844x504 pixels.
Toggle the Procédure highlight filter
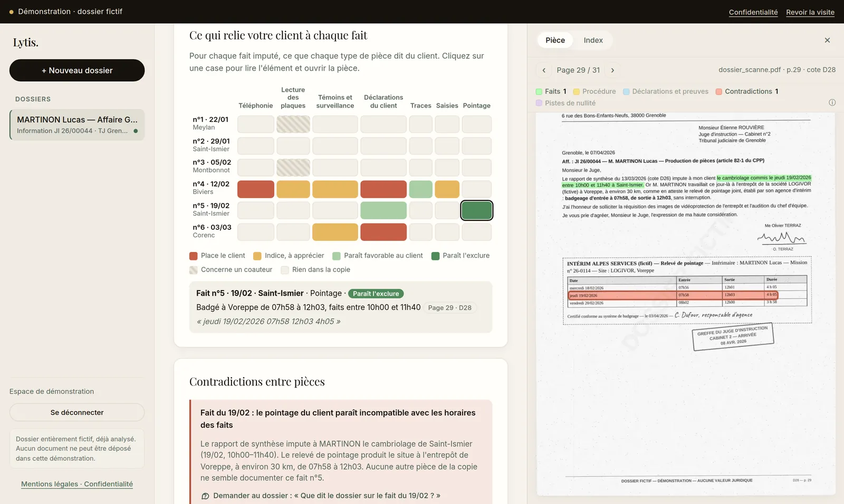tap(594, 91)
